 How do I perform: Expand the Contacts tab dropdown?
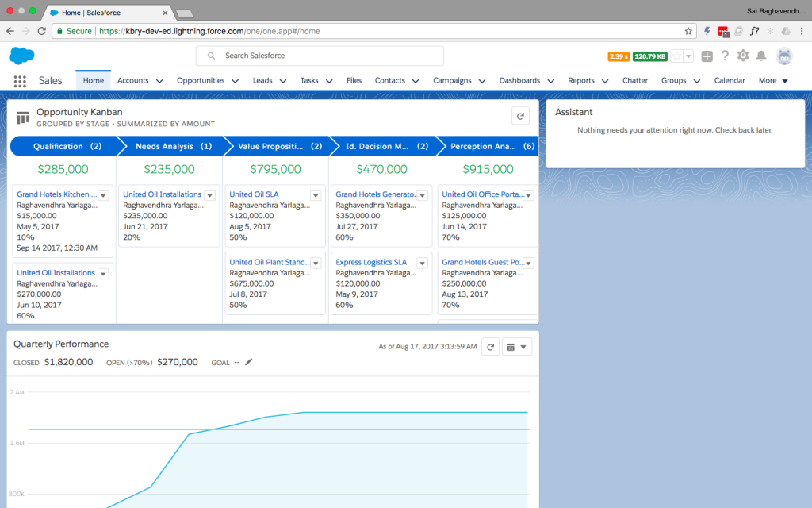[416, 81]
